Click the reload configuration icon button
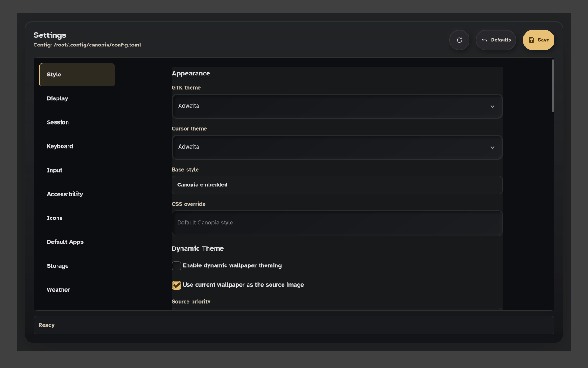The image size is (588, 368). point(459,40)
